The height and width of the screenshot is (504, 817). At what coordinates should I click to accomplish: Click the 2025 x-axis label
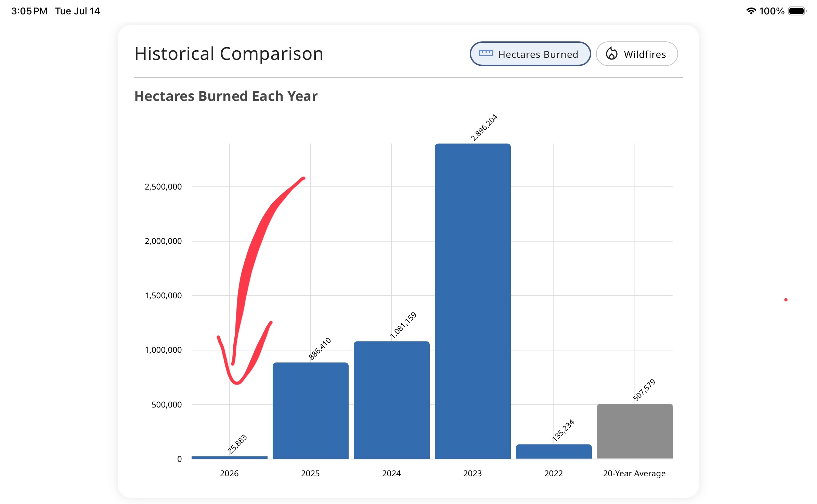310,473
